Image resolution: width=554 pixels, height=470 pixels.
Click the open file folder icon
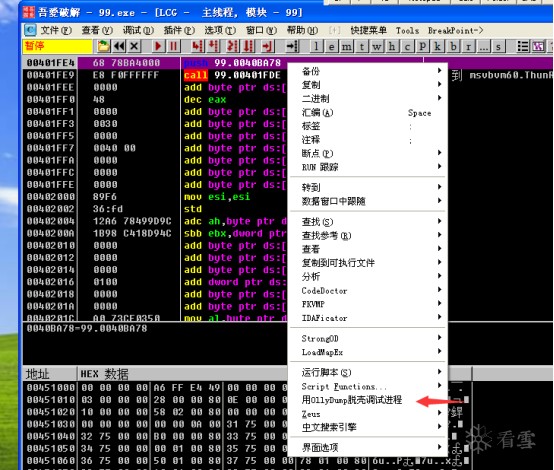pyautogui.click(x=103, y=46)
